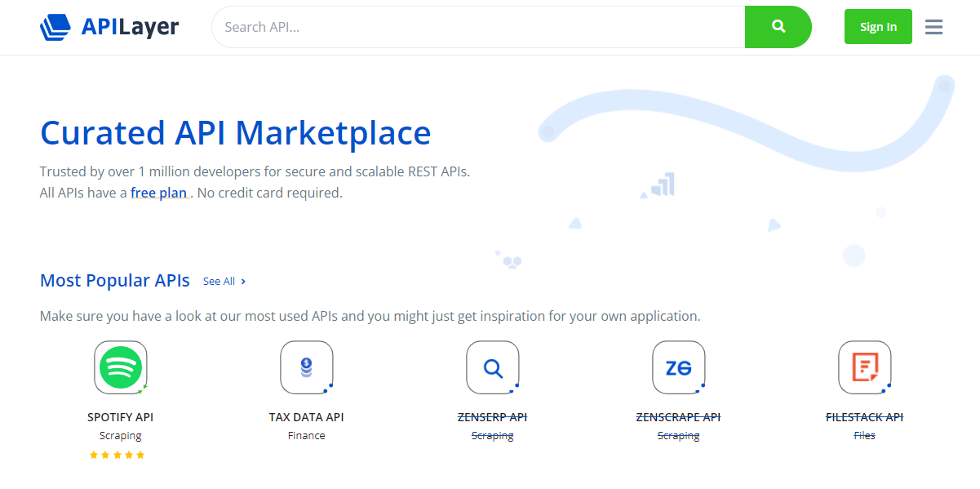Open the SPOTIFY API title link
Image resolution: width=980 pixels, height=489 pixels.
pos(121,417)
